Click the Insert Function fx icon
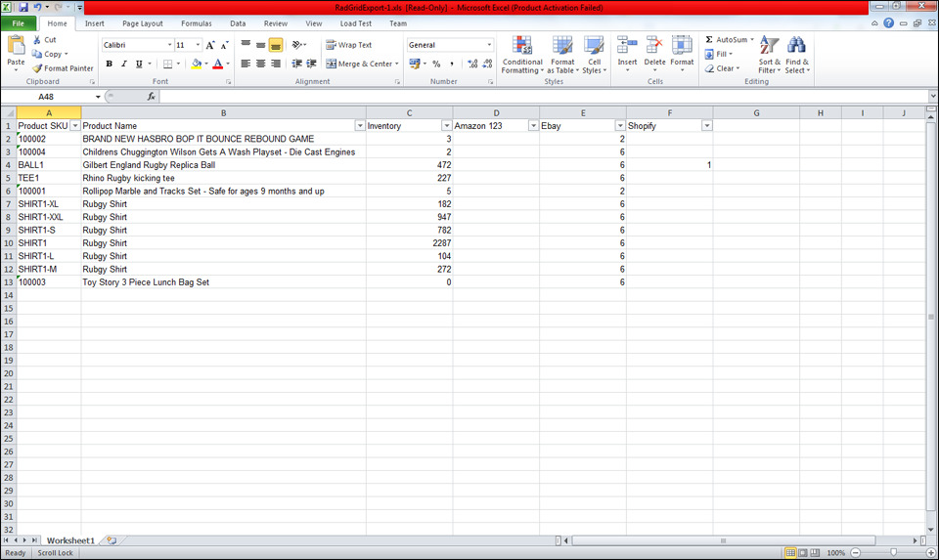This screenshot has width=939, height=560. 151,97
